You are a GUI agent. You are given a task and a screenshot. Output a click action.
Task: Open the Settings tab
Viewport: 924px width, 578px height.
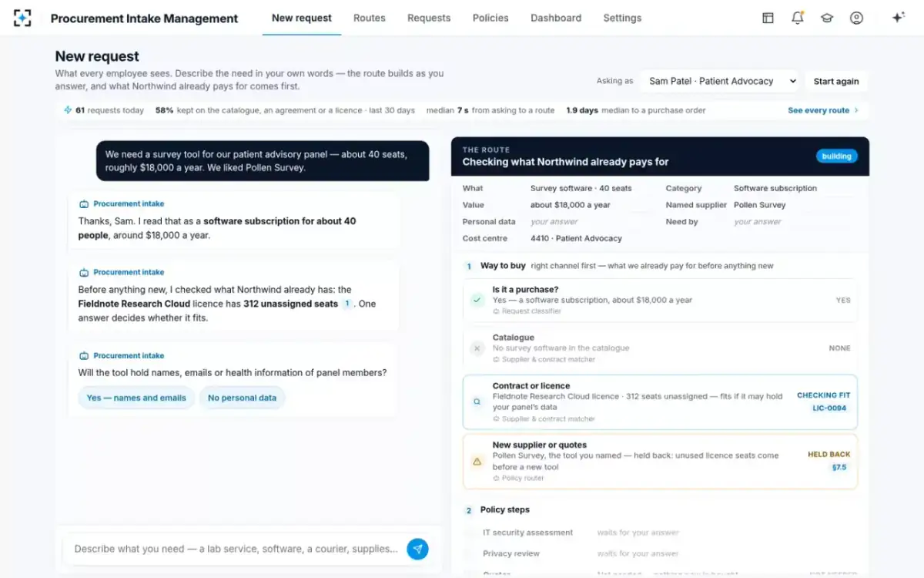(x=622, y=18)
